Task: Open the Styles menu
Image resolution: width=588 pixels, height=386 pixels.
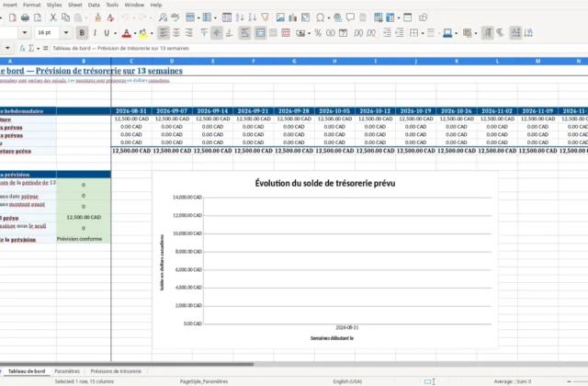Action: (54, 5)
